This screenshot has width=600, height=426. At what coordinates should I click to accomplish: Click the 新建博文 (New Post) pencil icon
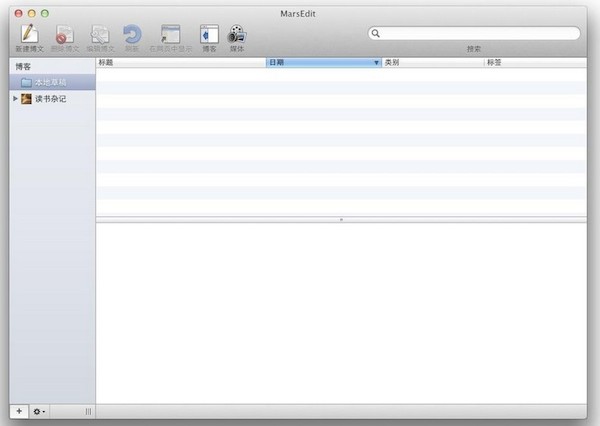coord(29,34)
